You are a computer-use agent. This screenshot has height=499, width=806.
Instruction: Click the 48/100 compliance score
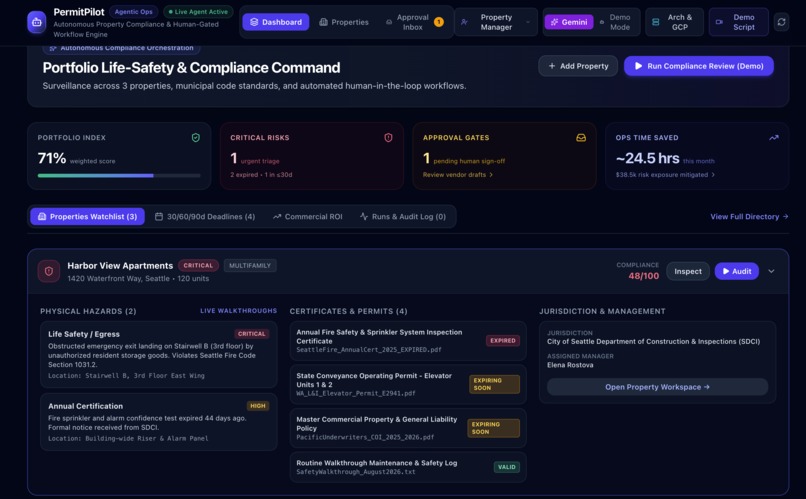[x=644, y=276]
